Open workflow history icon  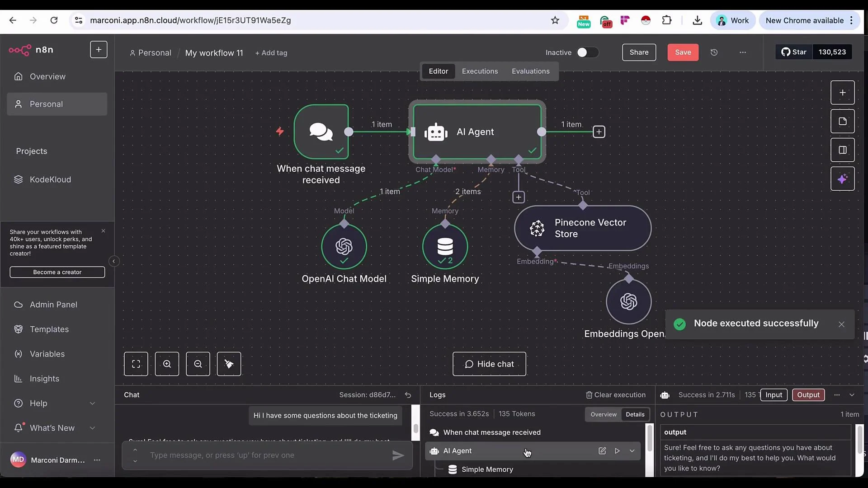(714, 52)
